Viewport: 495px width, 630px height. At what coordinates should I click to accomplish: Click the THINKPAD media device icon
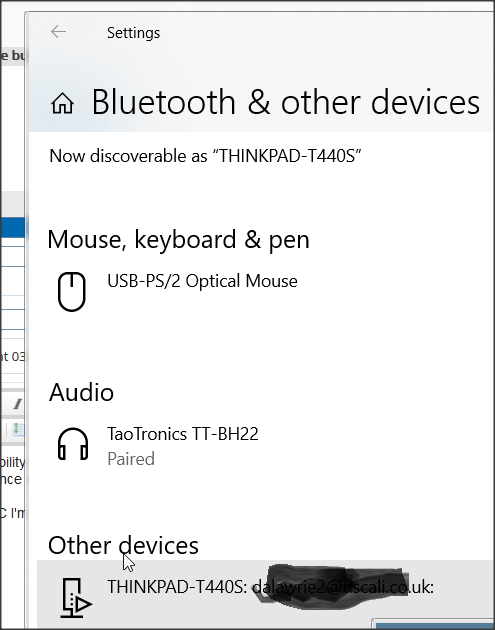point(76,597)
